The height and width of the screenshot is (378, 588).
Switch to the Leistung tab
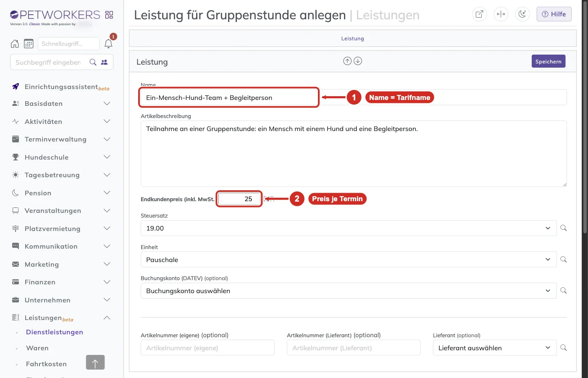(353, 39)
